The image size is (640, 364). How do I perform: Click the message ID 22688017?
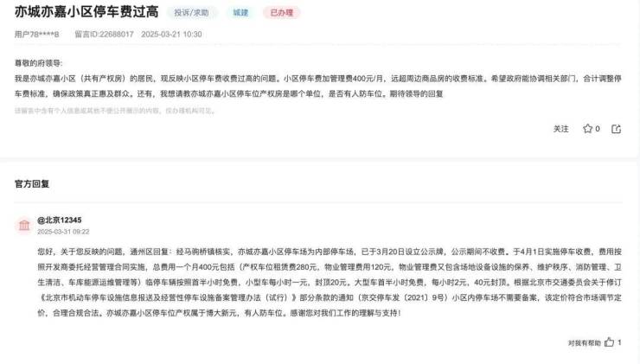click(104, 35)
